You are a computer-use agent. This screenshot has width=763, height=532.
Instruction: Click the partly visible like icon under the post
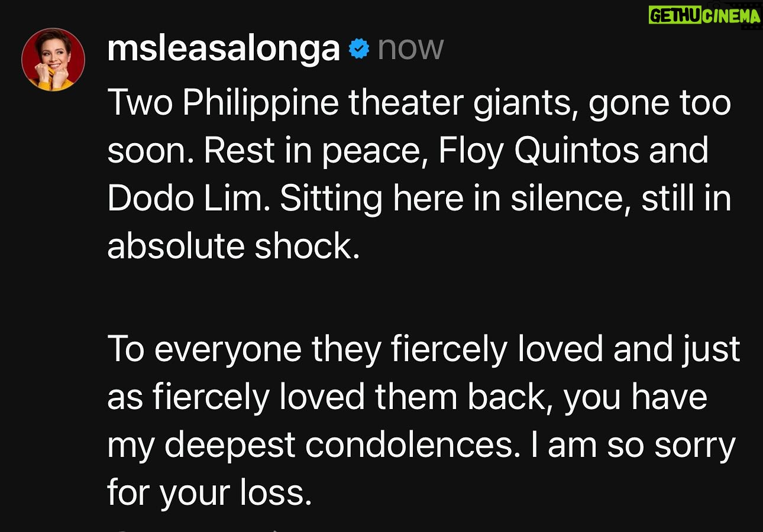pyautogui.click(x=121, y=530)
